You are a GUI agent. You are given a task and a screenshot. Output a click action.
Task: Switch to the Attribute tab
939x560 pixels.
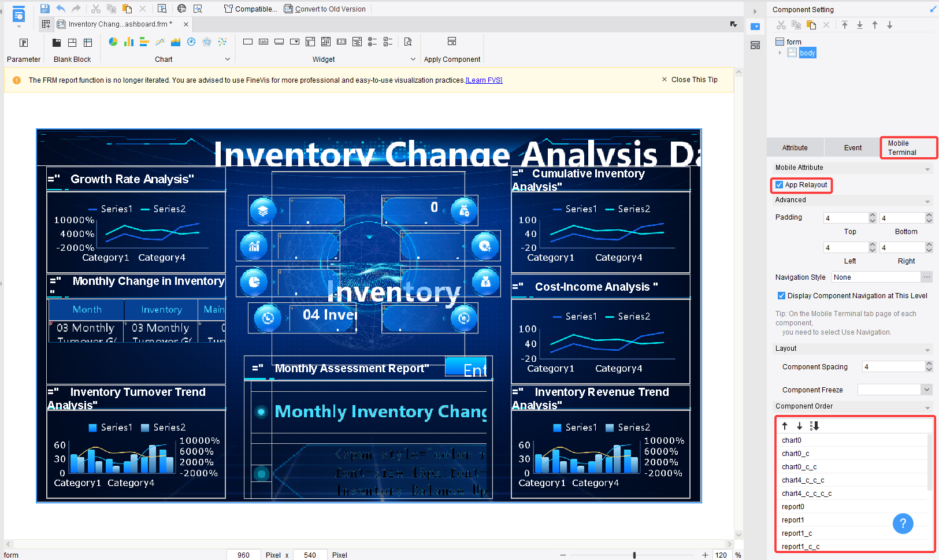point(795,148)
